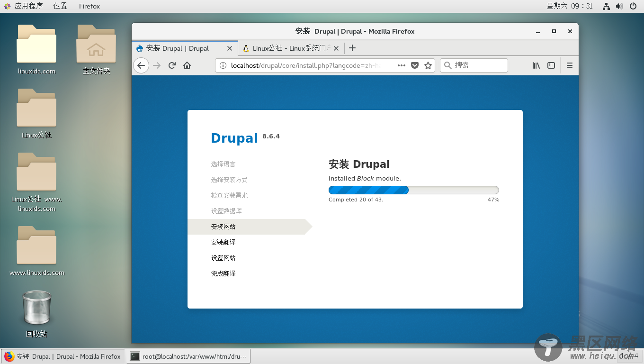Click the 完成翻译 step
Viewport: 644px width, 364px height.
point(223,273)
